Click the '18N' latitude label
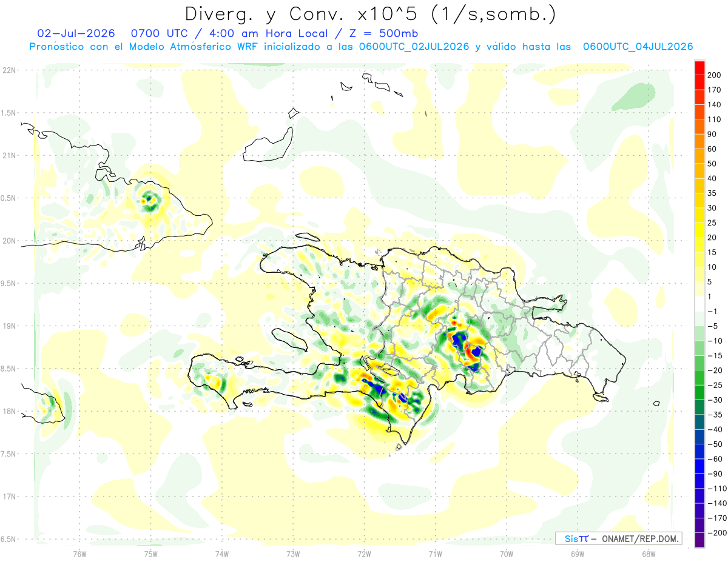Viewport: 728px width, 562px height. [8, 411]
